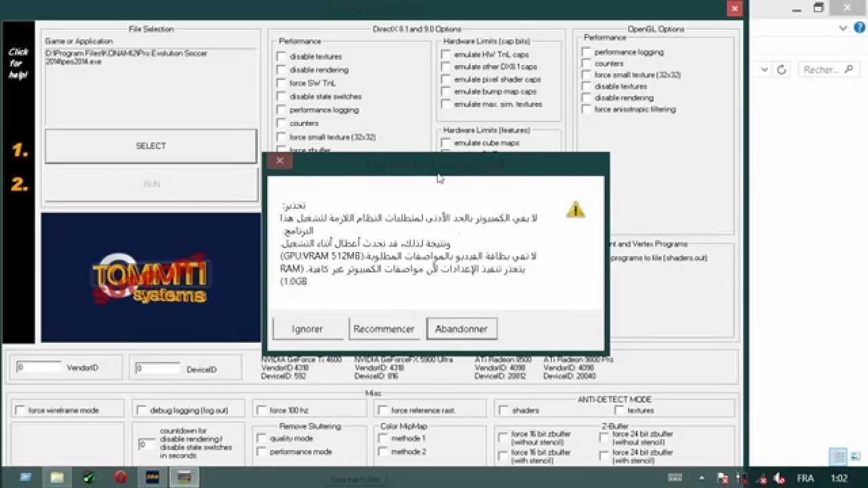Toggle DirectX disable rendering checkbox
The height and width of the screenshot is (488, 868).
[x=281, y=70]
